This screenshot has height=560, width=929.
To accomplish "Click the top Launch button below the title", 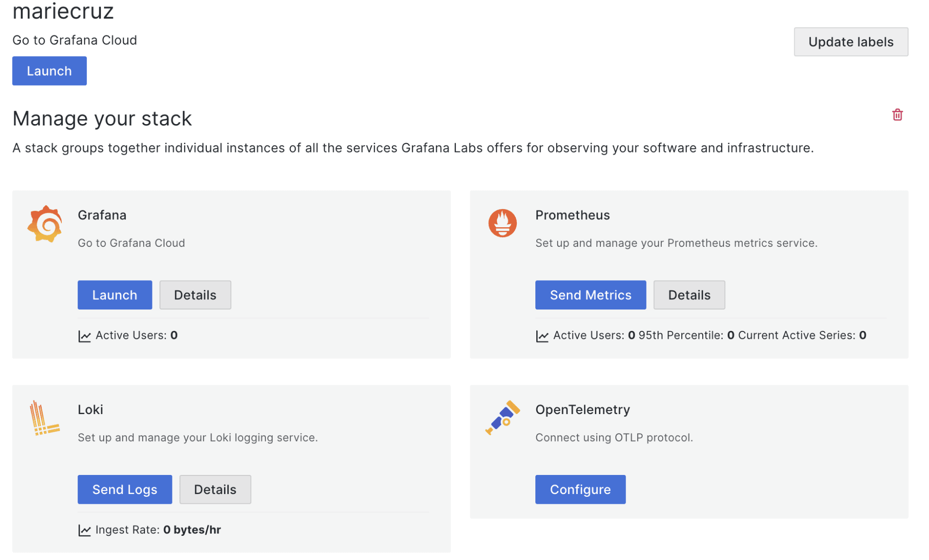I will [49, 71].
